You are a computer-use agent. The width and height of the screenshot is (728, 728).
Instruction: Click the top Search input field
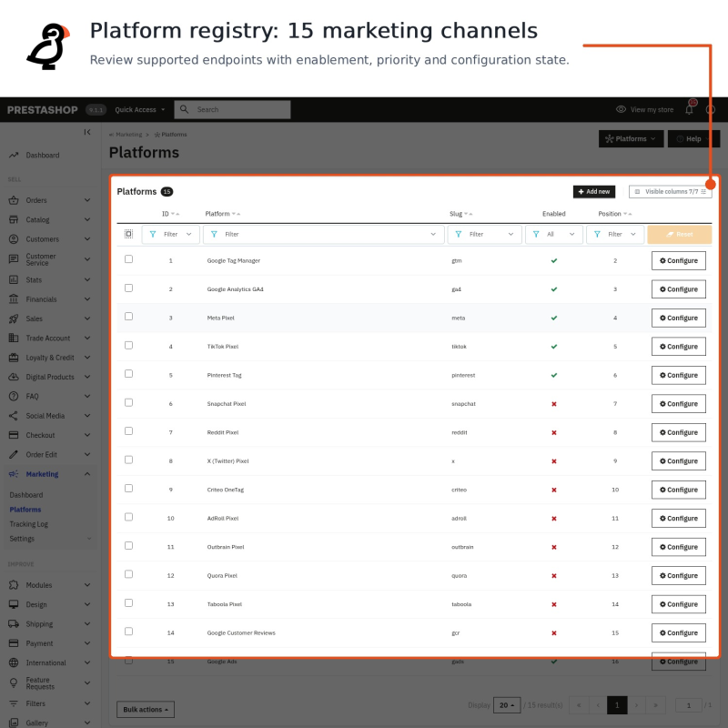coord(233,109)
